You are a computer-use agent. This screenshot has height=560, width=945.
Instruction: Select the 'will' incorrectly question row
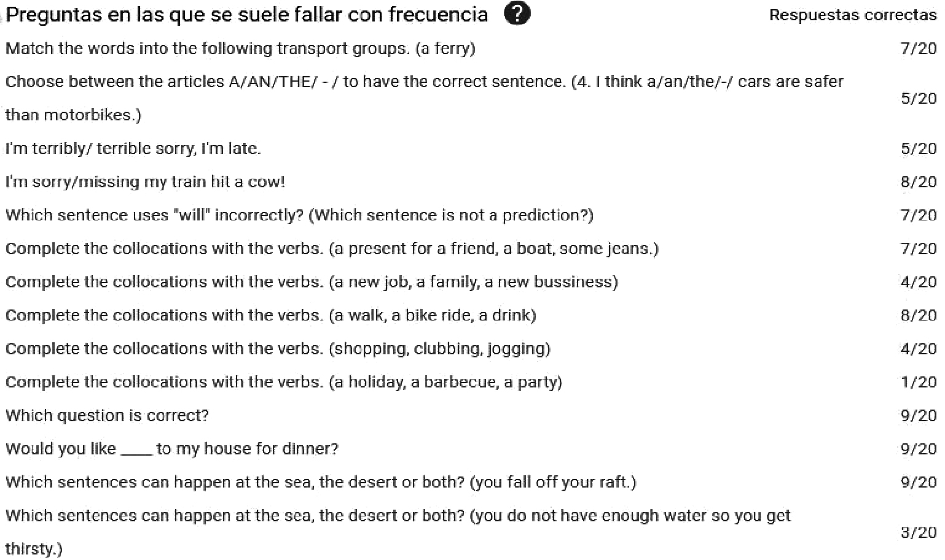[299, 216]
